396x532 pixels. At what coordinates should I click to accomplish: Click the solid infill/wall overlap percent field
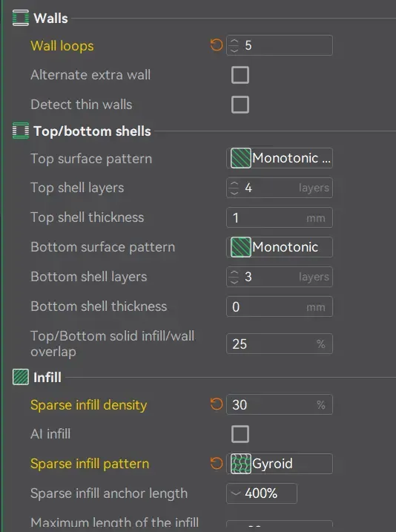[280, 344]
